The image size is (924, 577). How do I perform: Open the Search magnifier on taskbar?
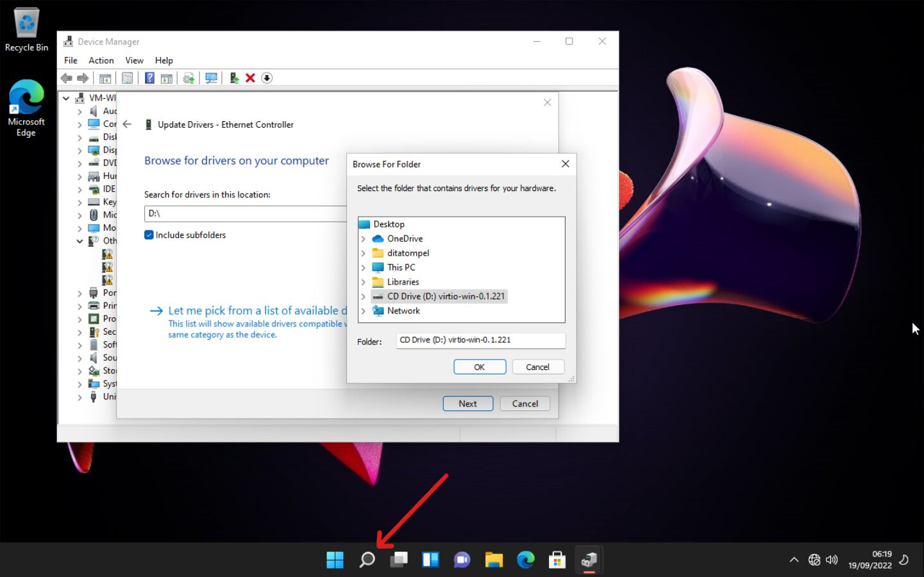[367, 560]
